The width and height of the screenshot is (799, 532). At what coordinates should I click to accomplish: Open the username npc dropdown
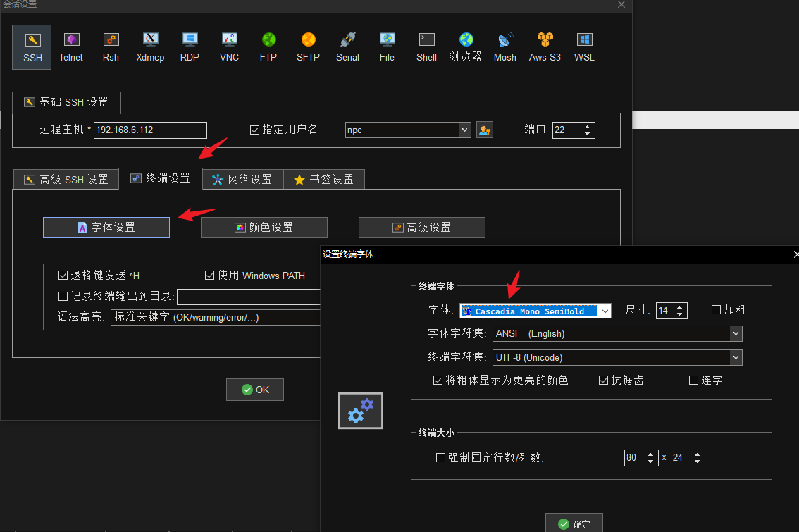pyautogui.click(x=464, y=130)
